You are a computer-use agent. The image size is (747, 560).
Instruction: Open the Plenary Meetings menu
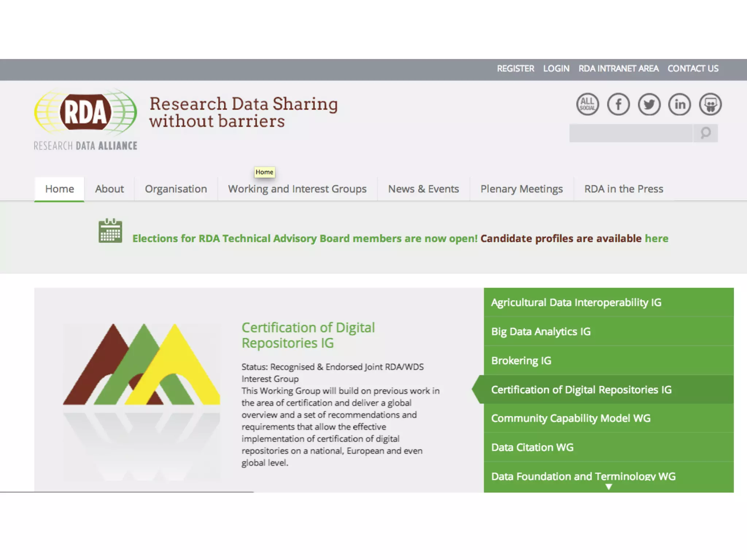(x=521, y=189)
